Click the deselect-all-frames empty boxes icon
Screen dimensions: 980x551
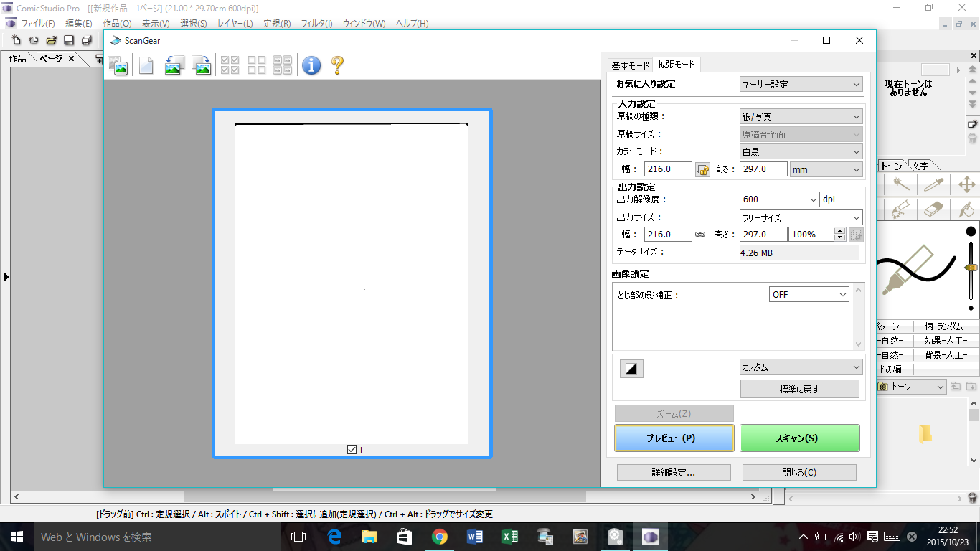point(256,65)
